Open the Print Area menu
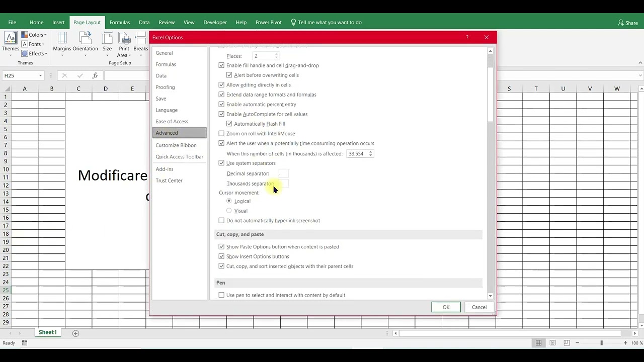Viewport: 644px width, 362px height. click(x=124, y=44)
